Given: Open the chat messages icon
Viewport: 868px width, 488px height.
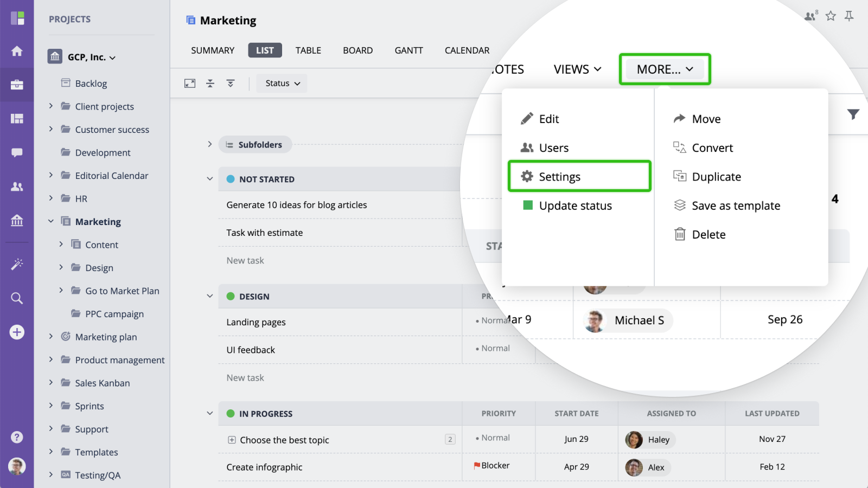Looking at the screenshot, I should pos(17,152).
